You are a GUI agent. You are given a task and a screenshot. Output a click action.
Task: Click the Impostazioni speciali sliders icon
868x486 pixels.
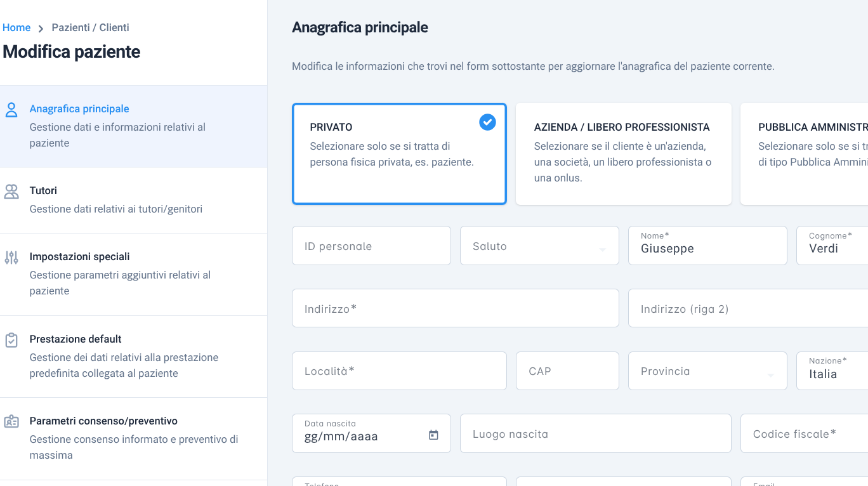coord(11,258)
